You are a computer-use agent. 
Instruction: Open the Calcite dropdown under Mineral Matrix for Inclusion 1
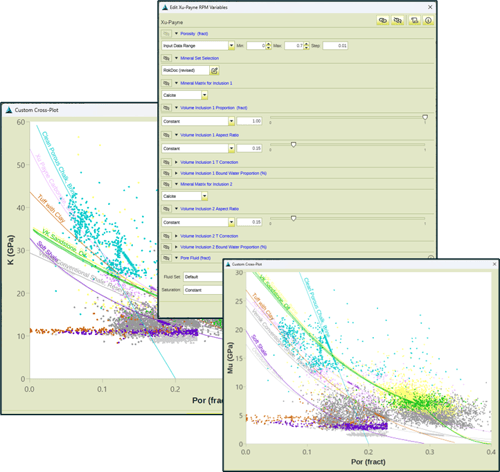click(204, 95)
